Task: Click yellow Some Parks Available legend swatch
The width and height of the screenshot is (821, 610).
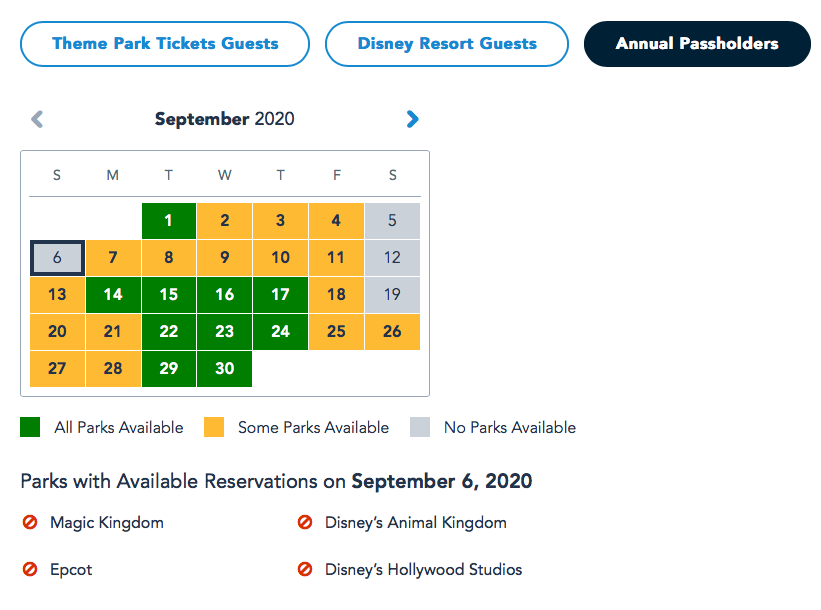Action: 214,427
